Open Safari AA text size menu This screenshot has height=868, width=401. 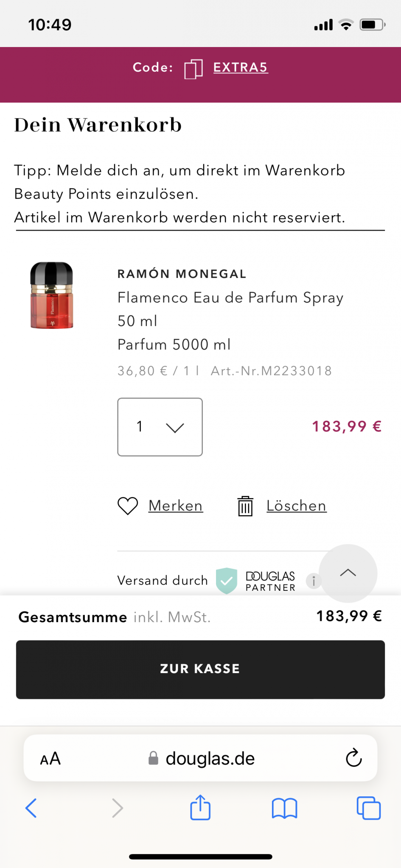(50, 759)
